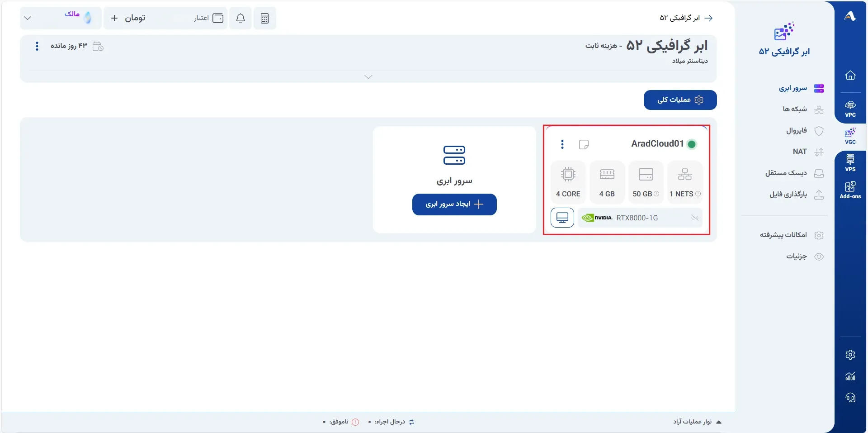Image resolution: width=868 pixels, height=433 pixels.
Task: Open the console monitor icon of AradCloud01
Action: (x=562, y=218)
